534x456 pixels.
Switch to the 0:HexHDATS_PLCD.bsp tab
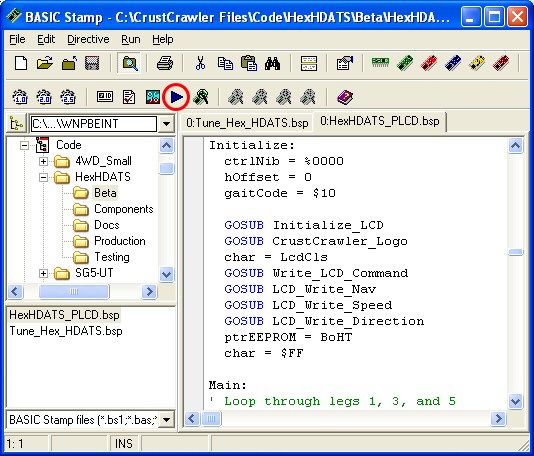pos(379,121)
